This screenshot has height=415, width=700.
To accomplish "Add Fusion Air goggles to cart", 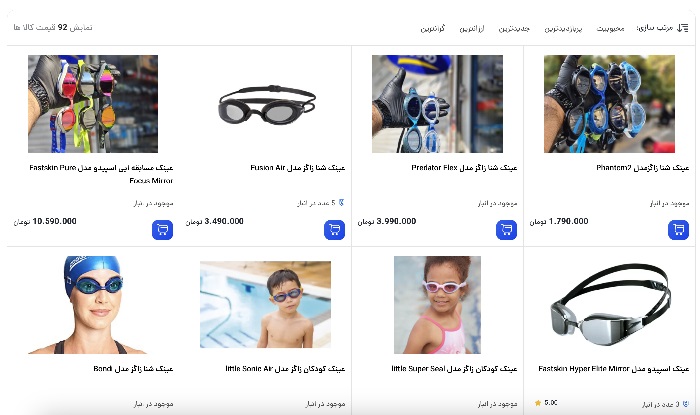I will coord(334,230).
